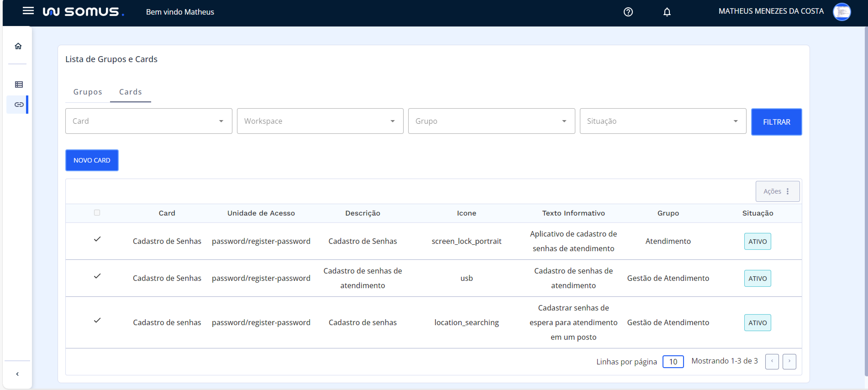
Task: Toggle checkmark of screen_lock_portrait row
Action: tap(97, 239)
